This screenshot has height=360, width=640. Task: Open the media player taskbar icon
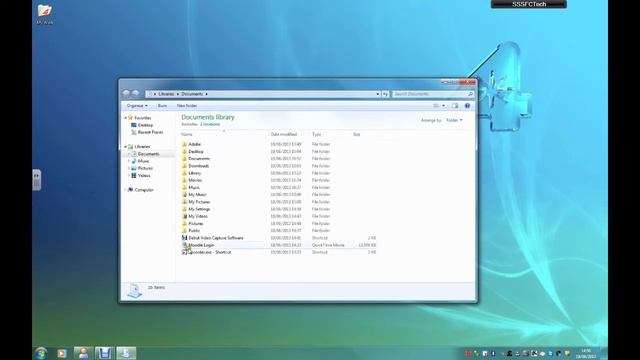click(x=62, y=353)
